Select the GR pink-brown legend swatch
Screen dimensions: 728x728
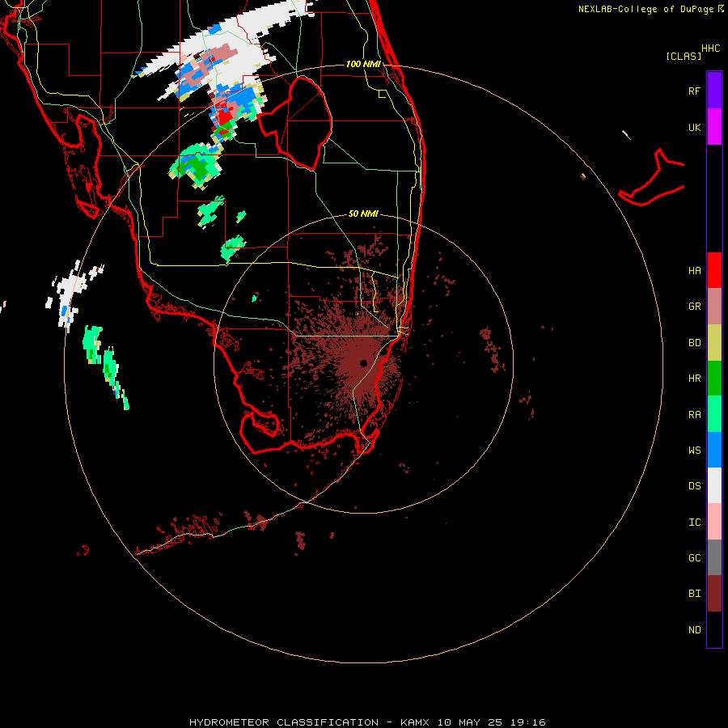pyautogui.click(x=714, y=307)
